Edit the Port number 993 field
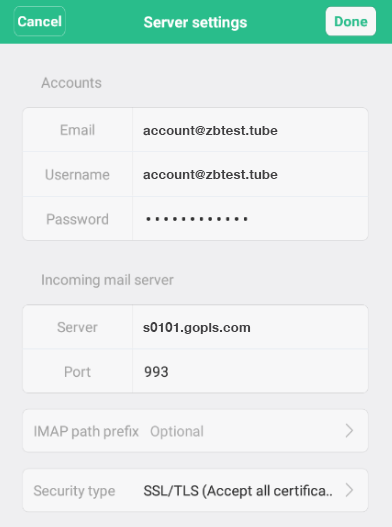 pyautogui.click(x=250, y=371)
